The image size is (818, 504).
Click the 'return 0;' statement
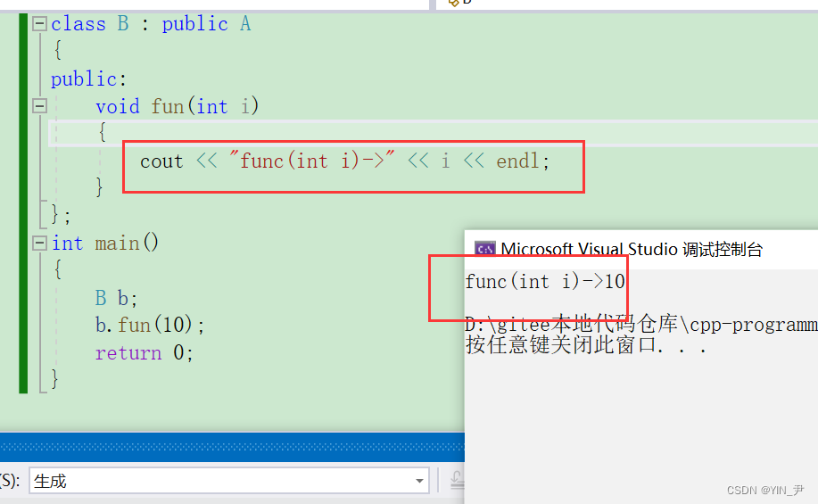pos(144,352)
